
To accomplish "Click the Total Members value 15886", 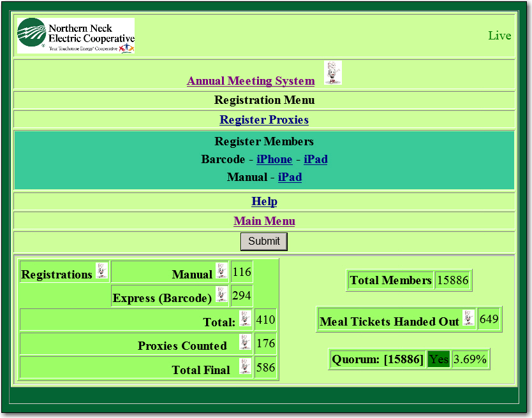I will tap(453, 280).
